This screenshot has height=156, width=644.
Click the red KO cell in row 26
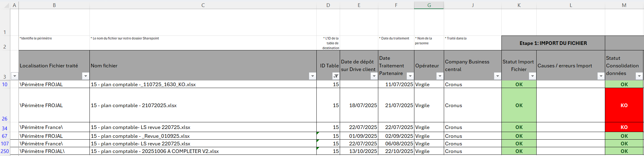pyautogui.click(x=624, y=105)
